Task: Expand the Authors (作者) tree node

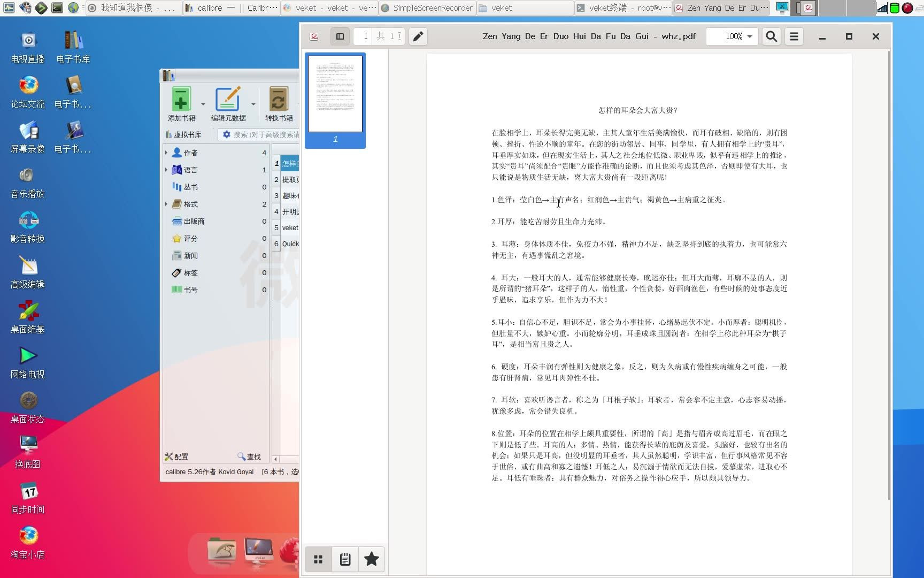Action: 166,153
